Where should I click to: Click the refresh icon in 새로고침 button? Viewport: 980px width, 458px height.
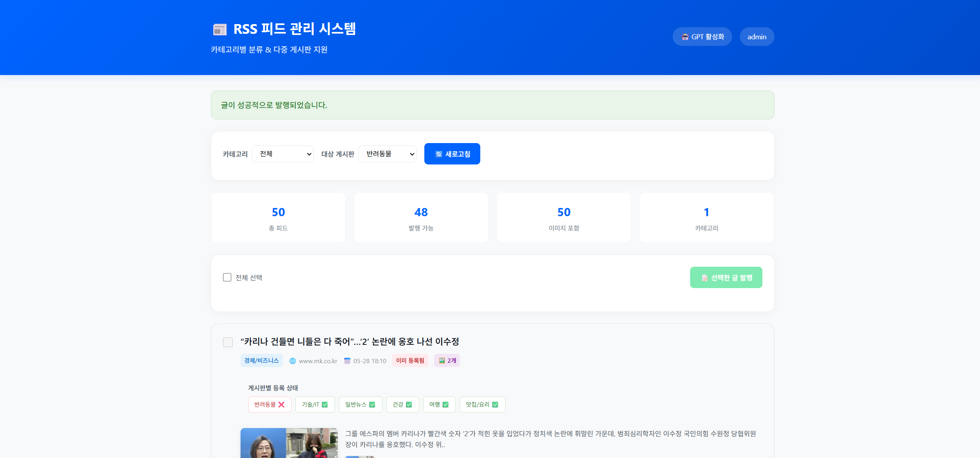tap(439, 154)
